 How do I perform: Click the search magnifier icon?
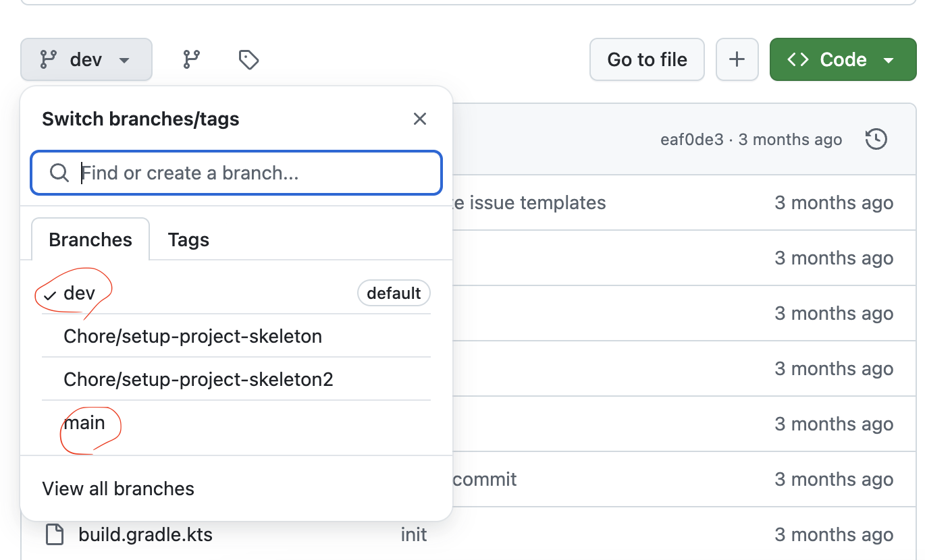(x=59, y=173)
